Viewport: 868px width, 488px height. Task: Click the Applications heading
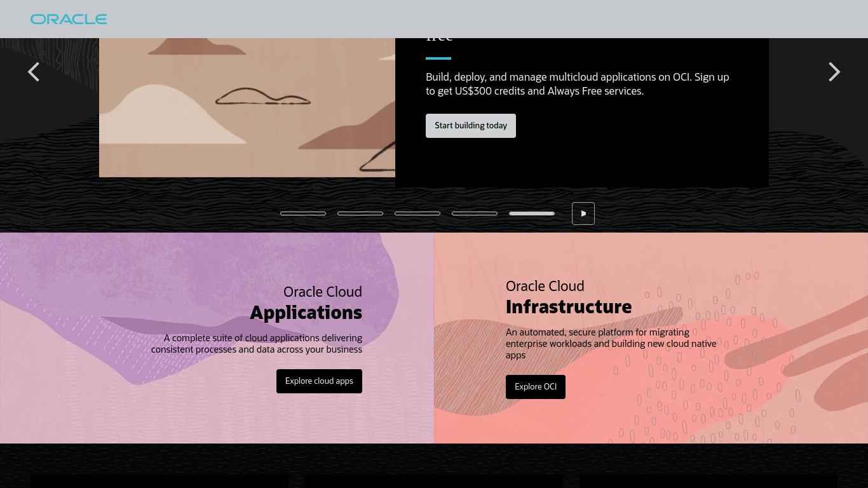[x=306, y=313]
